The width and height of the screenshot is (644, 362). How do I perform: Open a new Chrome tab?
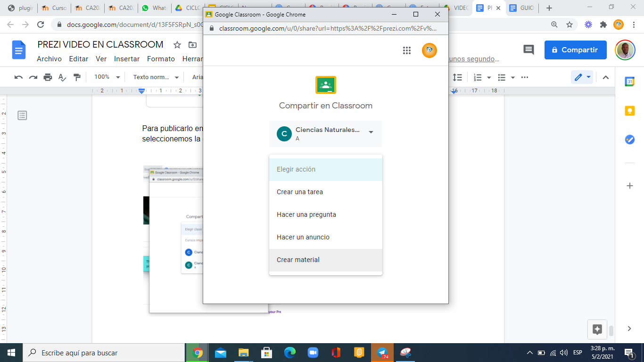click(x=549, y=8)
